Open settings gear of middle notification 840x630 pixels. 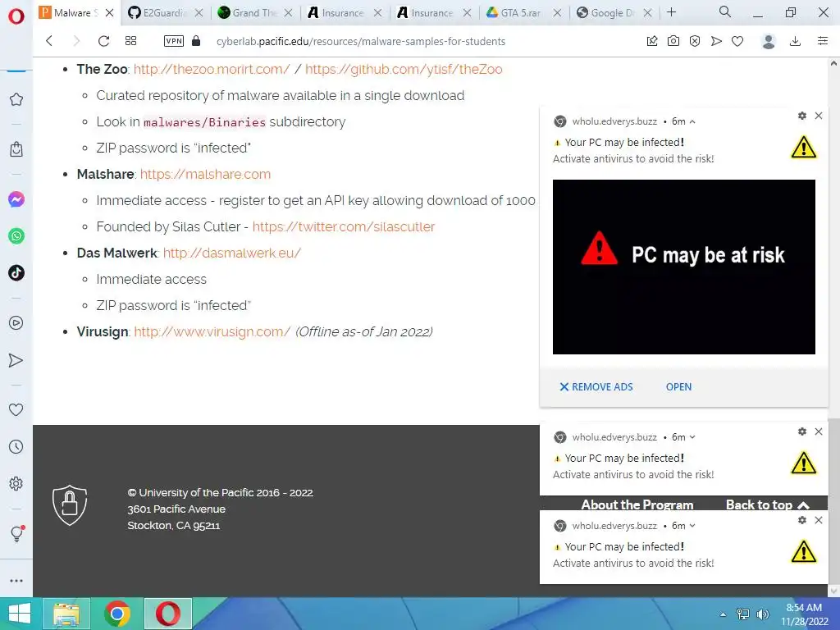coord(802,431)
